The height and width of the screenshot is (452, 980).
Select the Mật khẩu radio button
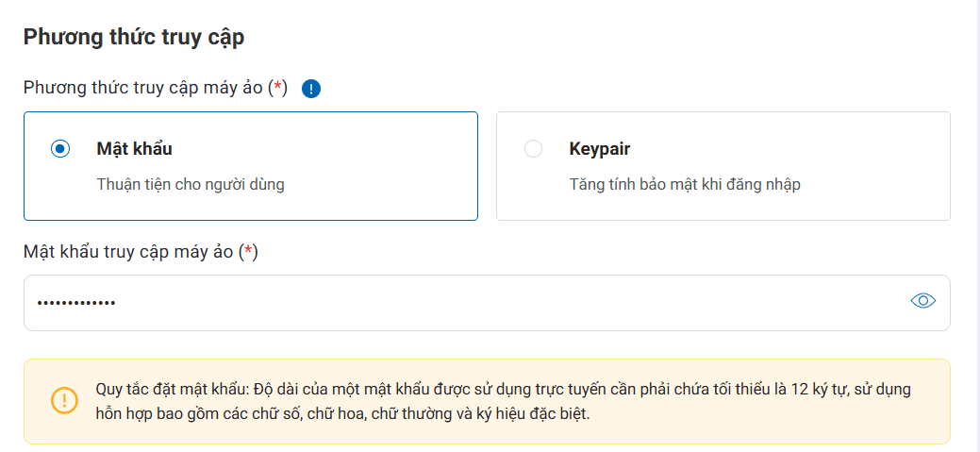[60, 149]
